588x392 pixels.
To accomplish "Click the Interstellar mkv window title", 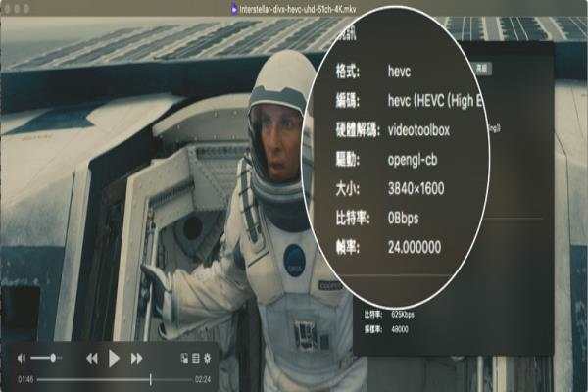I will click(x=298, y=9).
